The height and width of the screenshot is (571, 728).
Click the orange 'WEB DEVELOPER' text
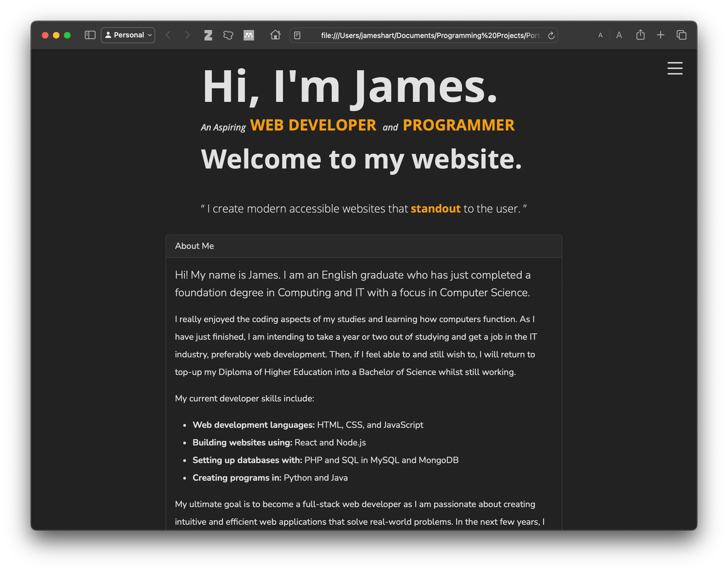313,125
